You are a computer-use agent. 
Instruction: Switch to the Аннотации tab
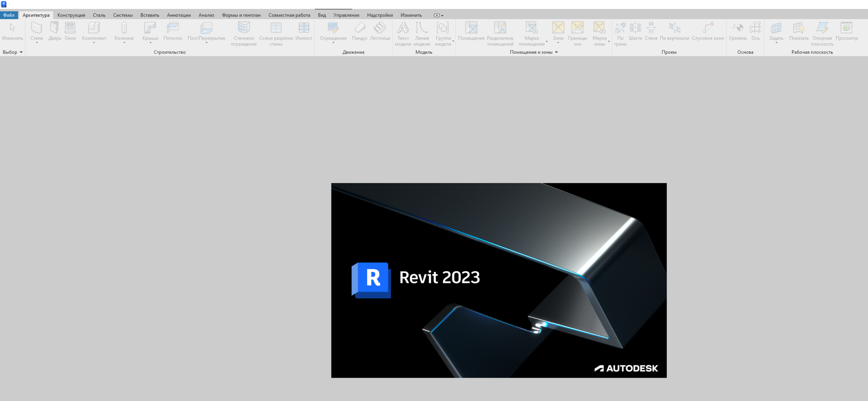point(179,15)
